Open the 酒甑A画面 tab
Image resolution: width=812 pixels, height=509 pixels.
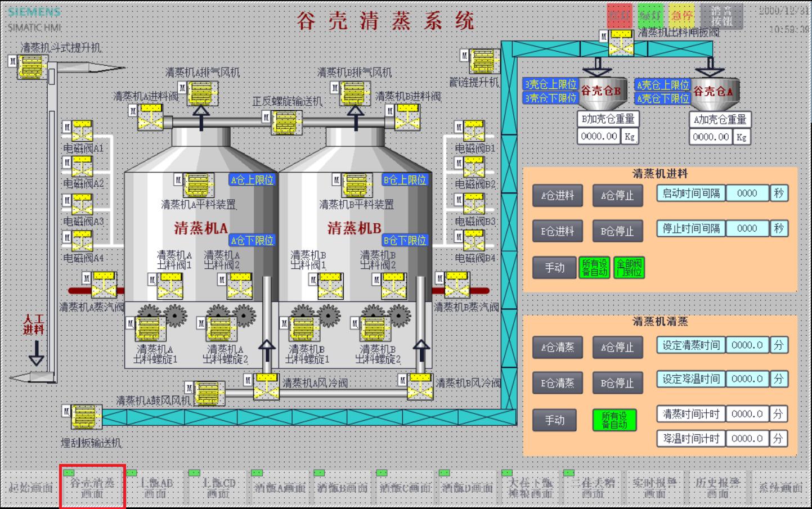(280, 488)
